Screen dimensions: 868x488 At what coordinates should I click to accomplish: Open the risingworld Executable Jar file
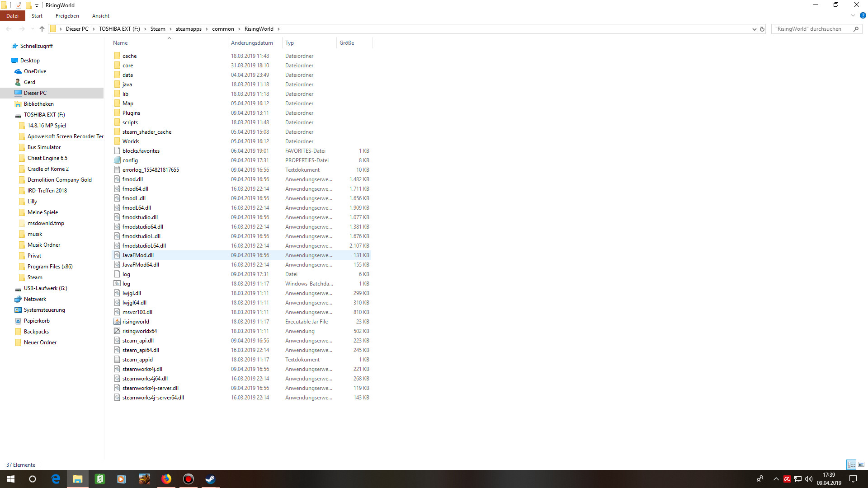click(x=135, y=322)
